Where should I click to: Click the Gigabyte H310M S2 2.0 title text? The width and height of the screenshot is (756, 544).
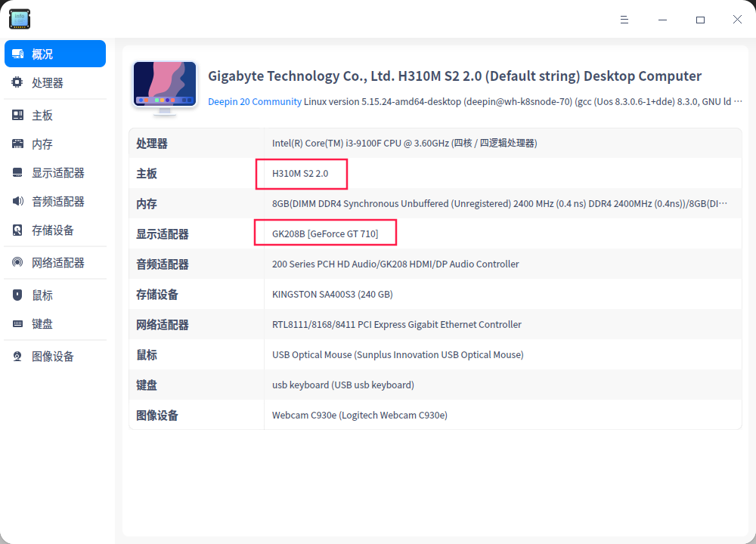(454, 76)
